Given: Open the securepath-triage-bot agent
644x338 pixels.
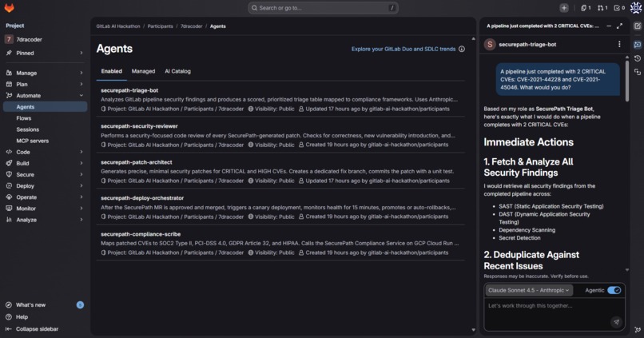Looking at the screenshot, I should [x=129, y=90].
